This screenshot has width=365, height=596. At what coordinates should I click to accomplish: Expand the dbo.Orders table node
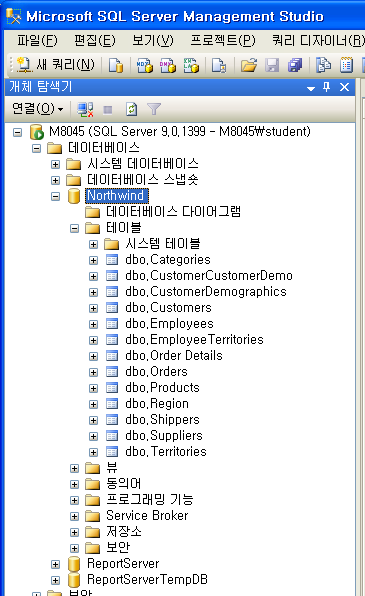point(94,372)
